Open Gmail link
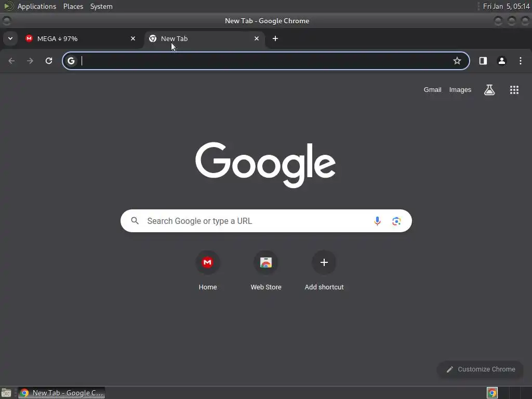The image size is (532, 399). [432, 89]
